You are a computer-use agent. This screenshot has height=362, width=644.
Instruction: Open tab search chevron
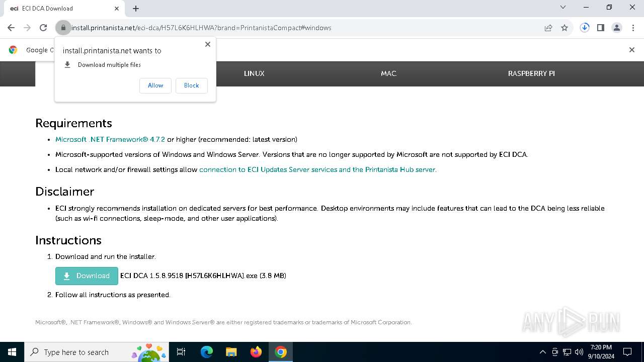point(563,8)
